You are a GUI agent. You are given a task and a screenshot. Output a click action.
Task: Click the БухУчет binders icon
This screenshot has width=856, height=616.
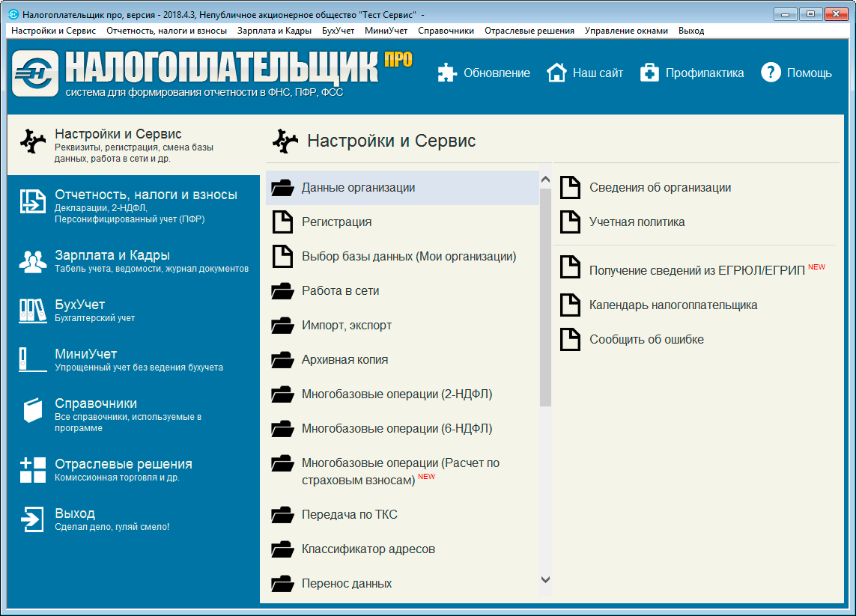tap(33, 311)
